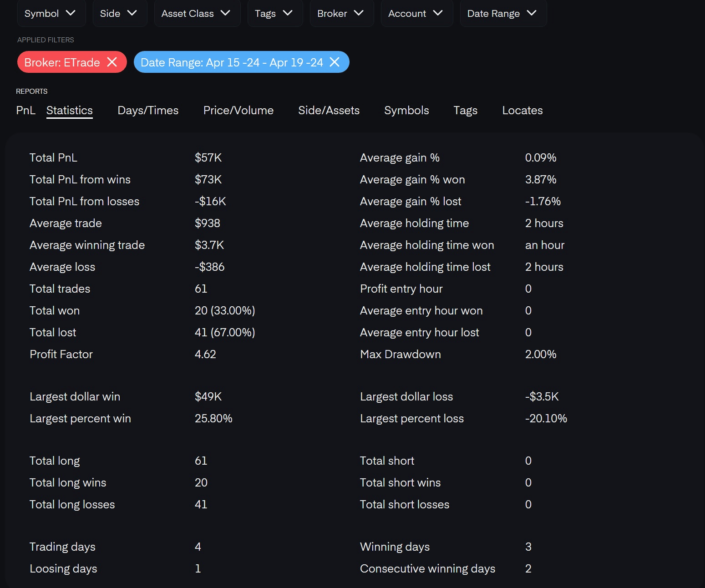Click the Total PnL $57K value

click(x=208, y=158)
